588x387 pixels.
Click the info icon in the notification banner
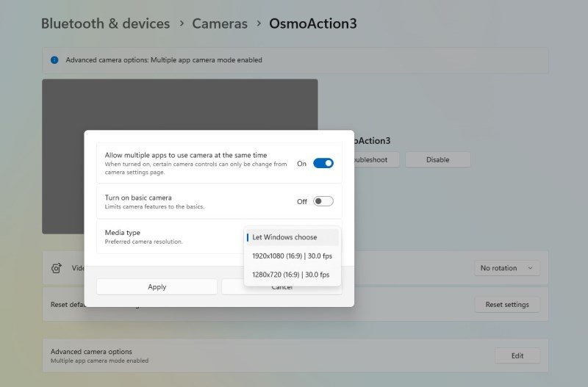(54, 60)
